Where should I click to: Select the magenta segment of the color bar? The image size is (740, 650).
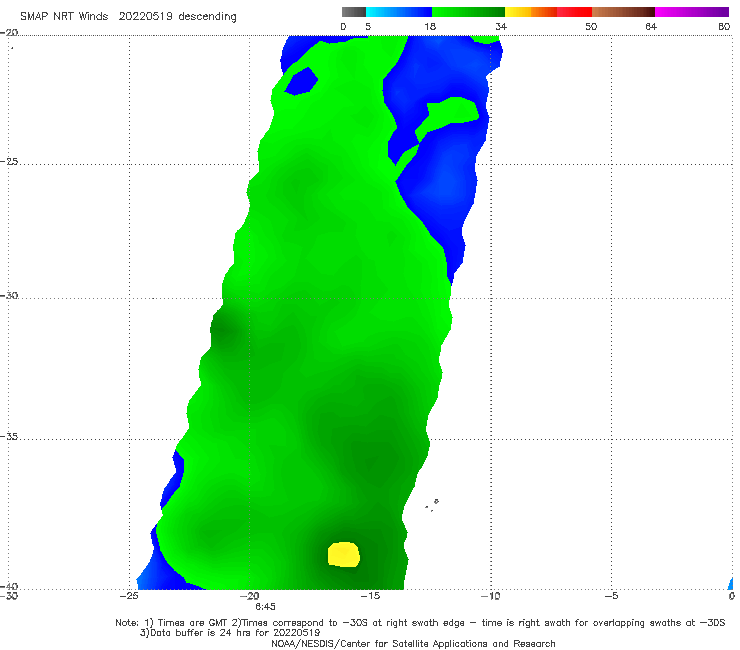click(692, 12)
